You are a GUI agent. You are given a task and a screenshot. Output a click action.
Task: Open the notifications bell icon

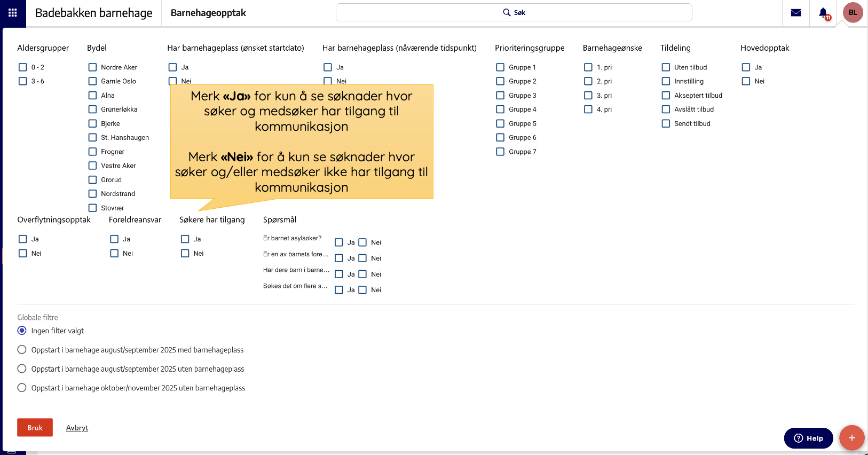click(x=823, y=13)
